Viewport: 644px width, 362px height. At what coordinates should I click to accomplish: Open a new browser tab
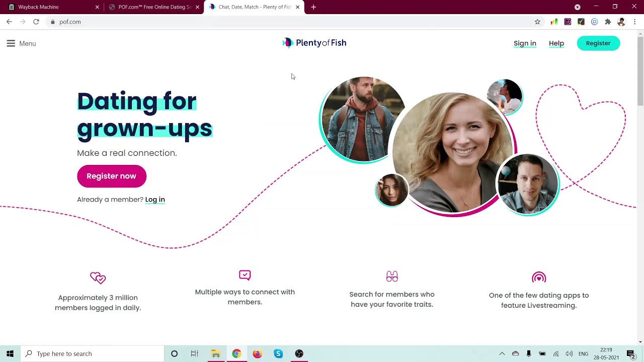tap(313, 7)
